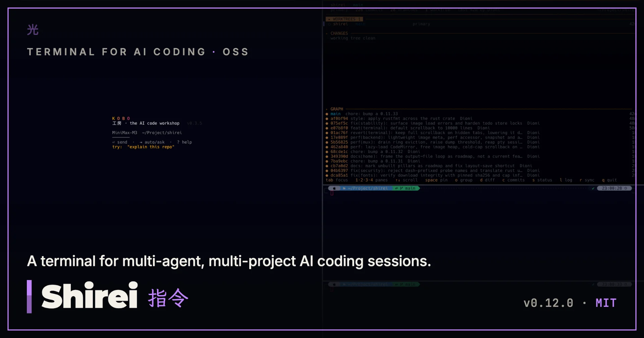Click the purple 光 kanji logo
The height and width of the screenshot is (338, 644).
pos(33,30)
